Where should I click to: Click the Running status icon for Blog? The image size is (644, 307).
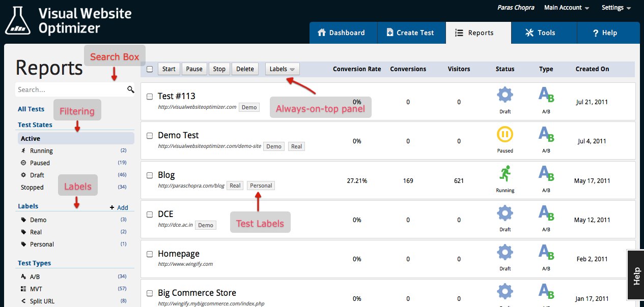tap(505, 174)
